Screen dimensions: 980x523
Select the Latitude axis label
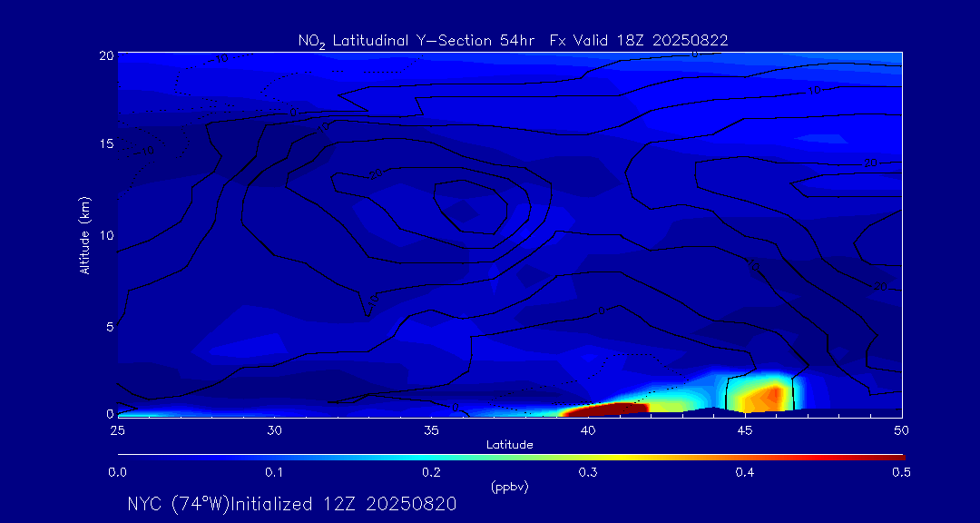click(509, 445)
